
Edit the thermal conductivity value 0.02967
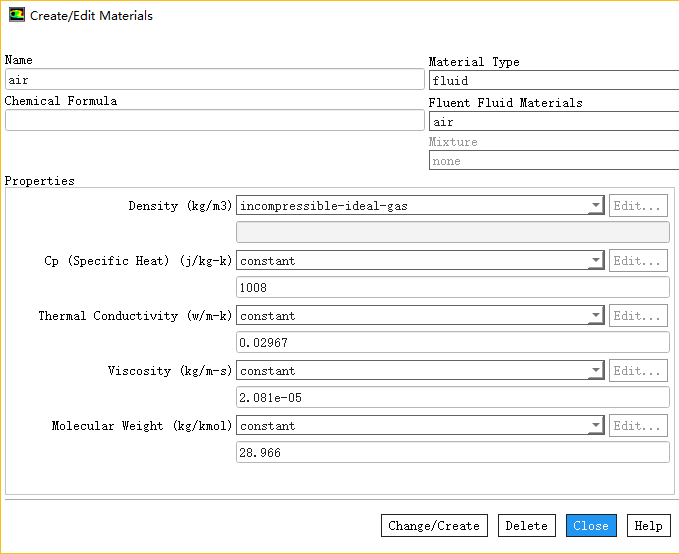click(x=452, y=343)
